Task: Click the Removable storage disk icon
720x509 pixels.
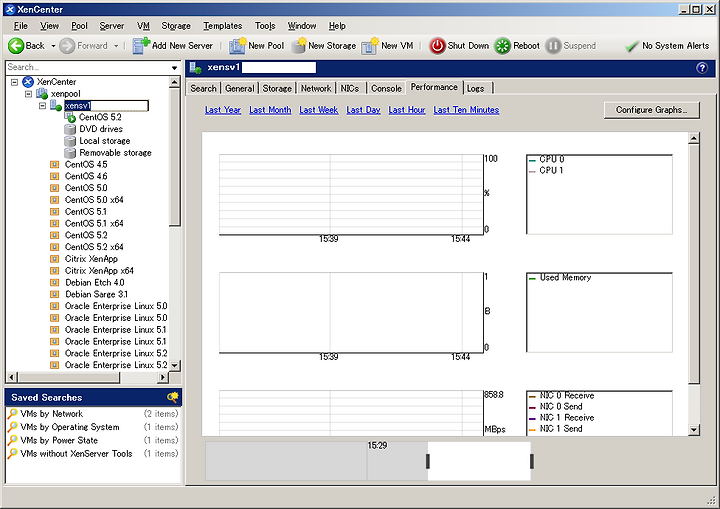Action: pyautogui.click(x=70, y=153)
